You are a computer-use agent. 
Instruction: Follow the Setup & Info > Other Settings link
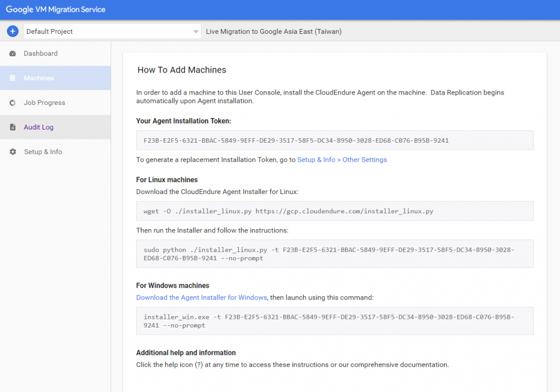pyautogui.click(x=342, y=160)
